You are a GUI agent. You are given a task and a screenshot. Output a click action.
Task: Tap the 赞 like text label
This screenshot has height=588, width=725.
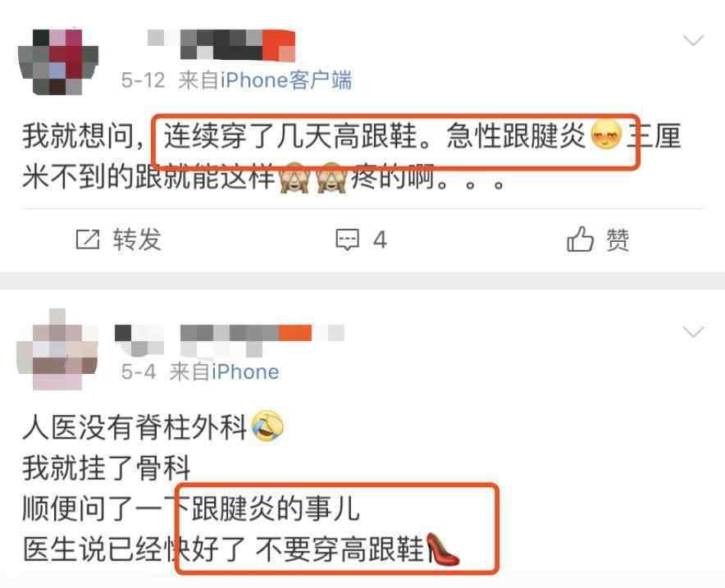[x=618, y=239]
